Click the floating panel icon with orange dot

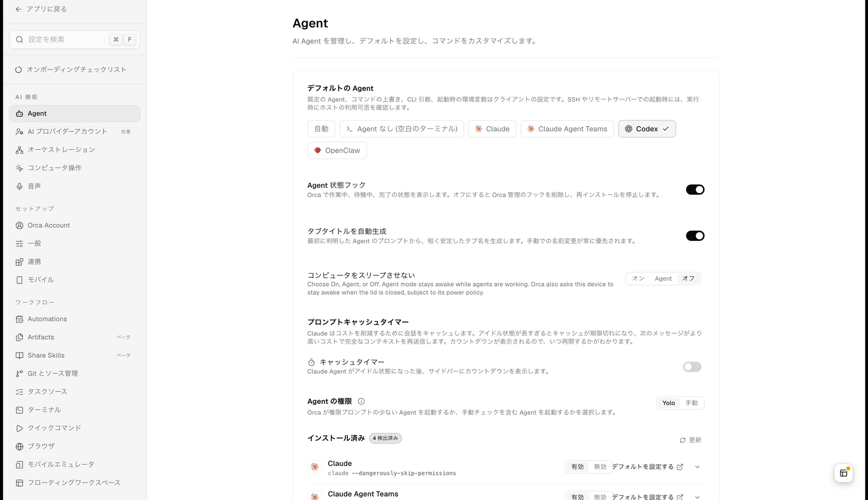click(x=844, y=473)
